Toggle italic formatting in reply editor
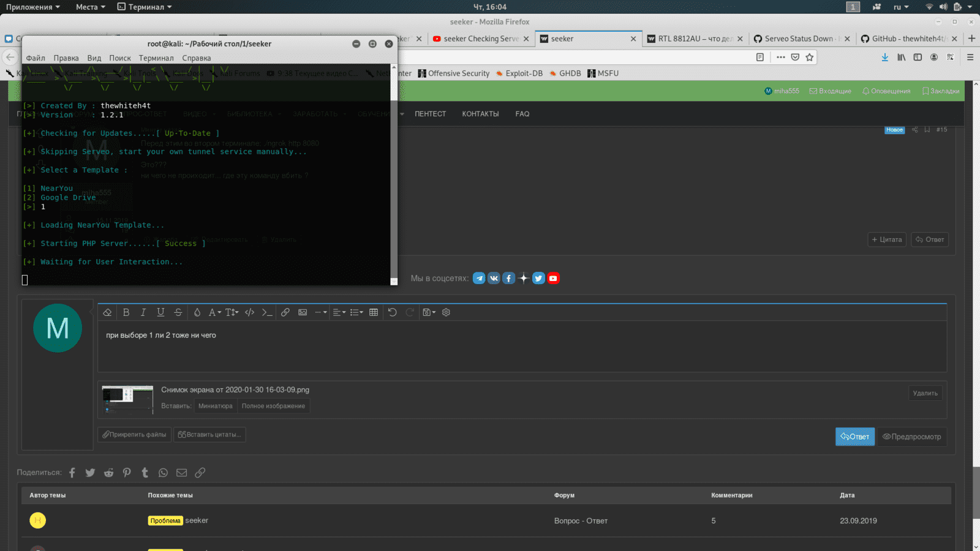This screenshot has width=980, height=551. [x=143, y=312]
